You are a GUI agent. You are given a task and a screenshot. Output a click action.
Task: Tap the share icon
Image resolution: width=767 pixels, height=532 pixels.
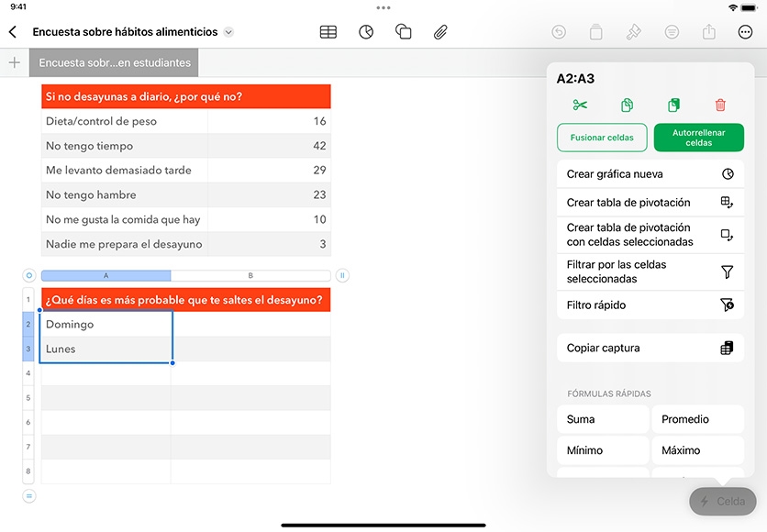click(709, 32)
